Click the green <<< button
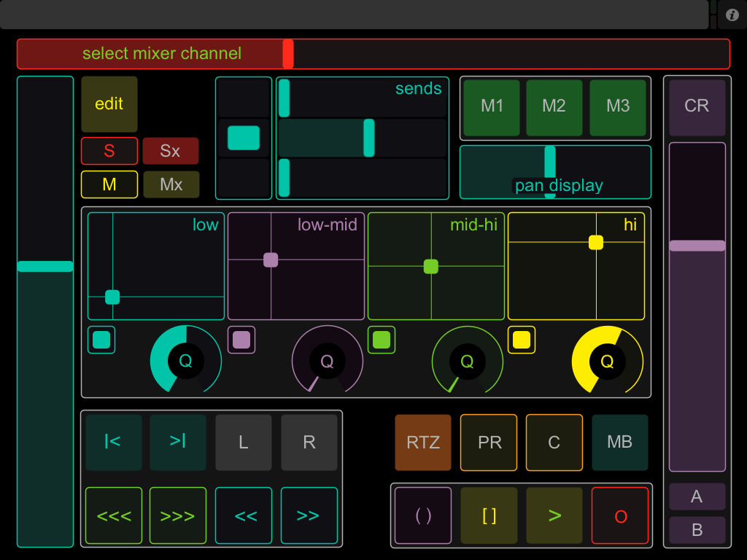This screenshot has width=747, height=560. coord(114,516)
